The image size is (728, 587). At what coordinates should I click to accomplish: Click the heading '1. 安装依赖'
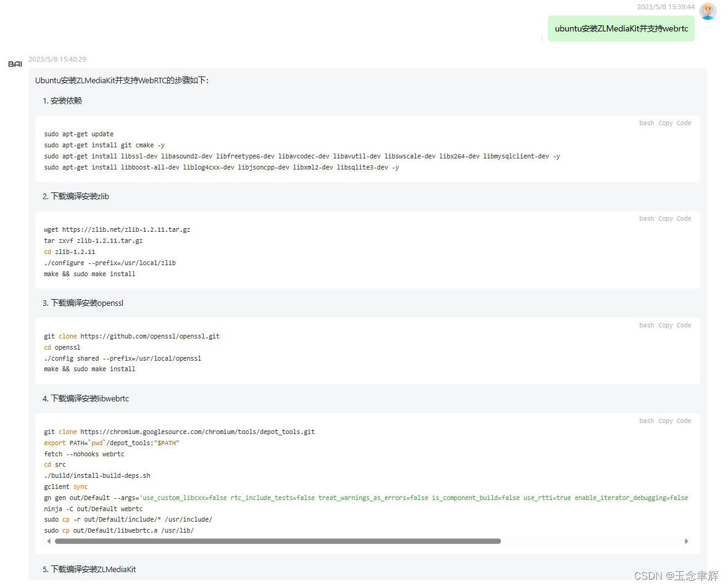click(62, 101)
